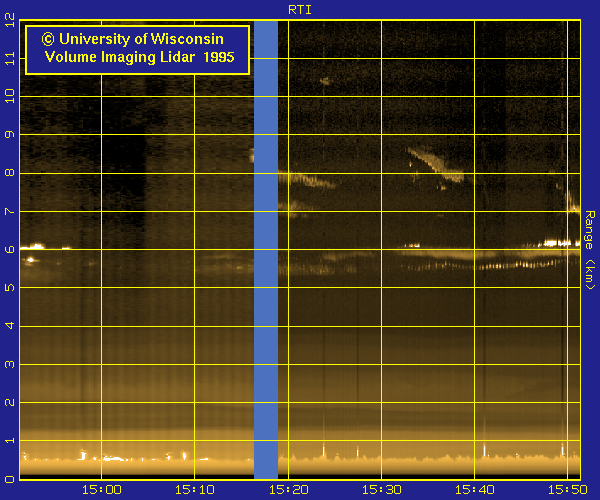Click the 15:30 time axis label
The height and width of the screenshot is (500, 600).
(x=382, y=490)
